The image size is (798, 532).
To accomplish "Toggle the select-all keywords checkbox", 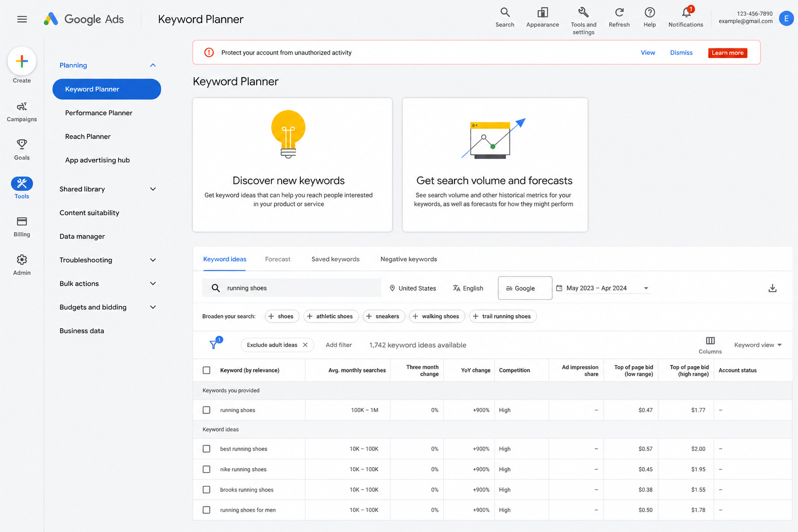I will pos(206,370).
